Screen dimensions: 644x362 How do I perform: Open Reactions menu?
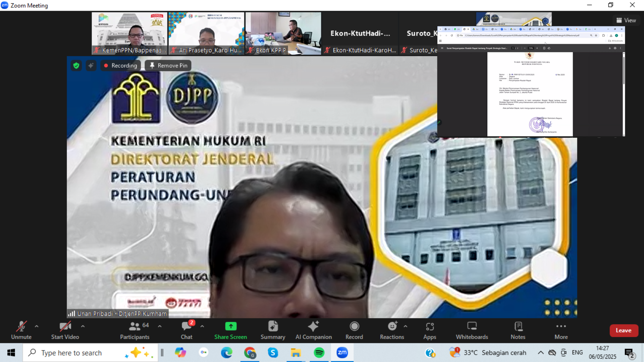[392, 330]
